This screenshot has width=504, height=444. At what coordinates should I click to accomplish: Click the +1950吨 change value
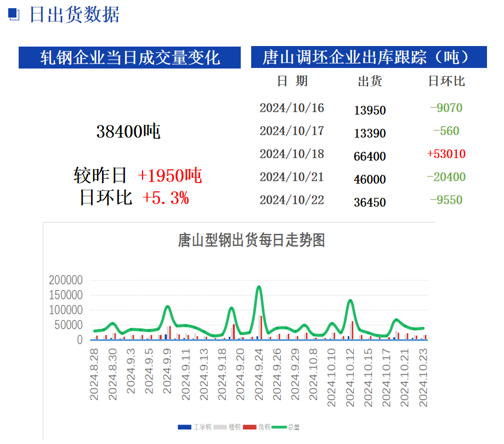click(170, 175)
